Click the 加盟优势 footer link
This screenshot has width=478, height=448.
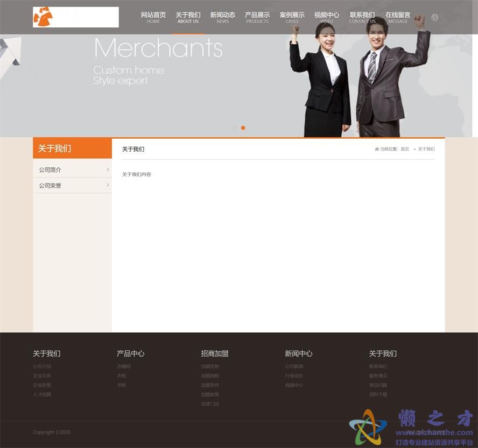210,366
